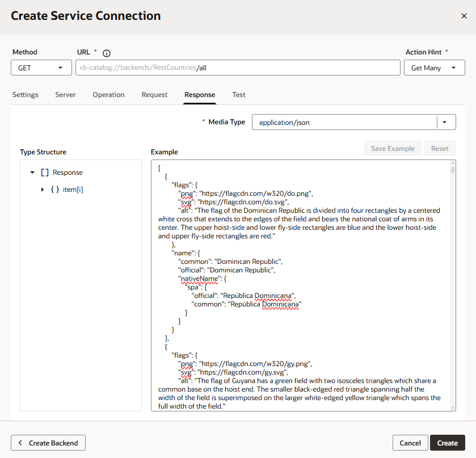Select the Response tab

[200, 95]
